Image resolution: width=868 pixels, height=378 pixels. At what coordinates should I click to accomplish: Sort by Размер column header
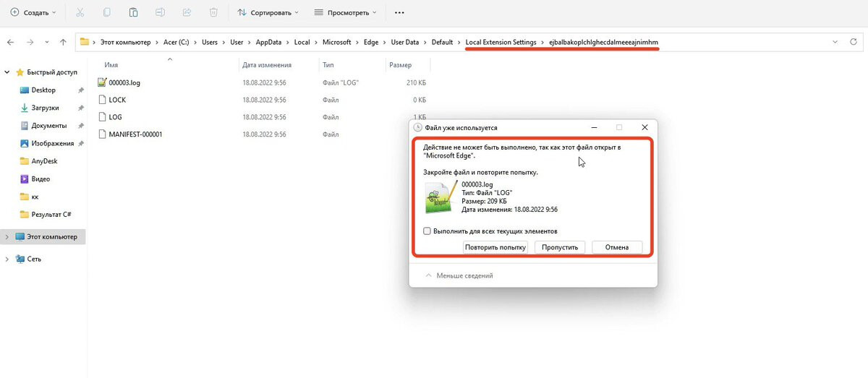point(400,65)
